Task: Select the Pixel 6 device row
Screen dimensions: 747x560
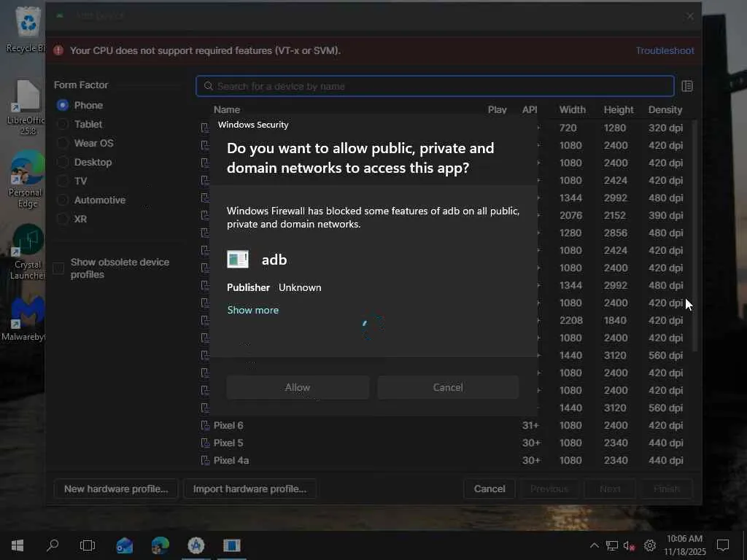Action: point(443,425)
